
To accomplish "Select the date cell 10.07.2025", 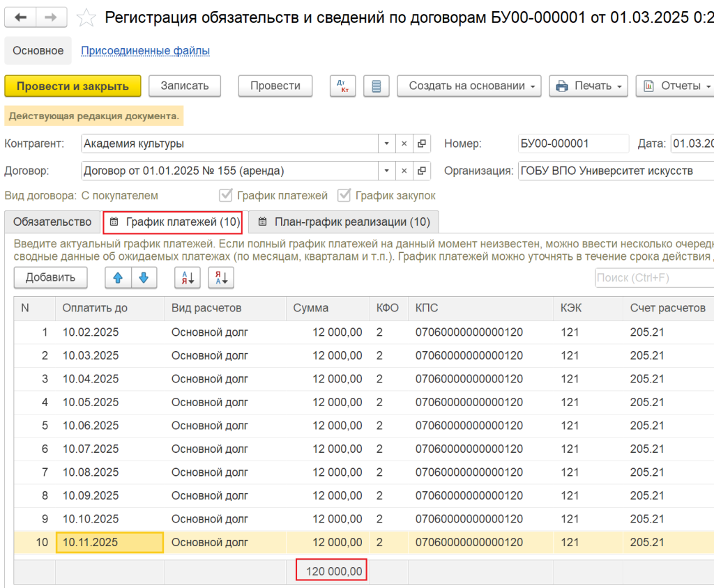I will coord(109,449).
